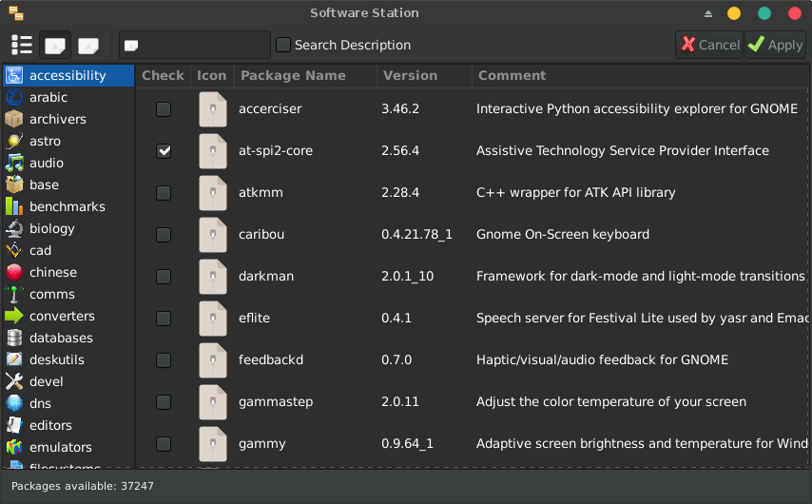Click the caribou package icon

pos(213,235)
